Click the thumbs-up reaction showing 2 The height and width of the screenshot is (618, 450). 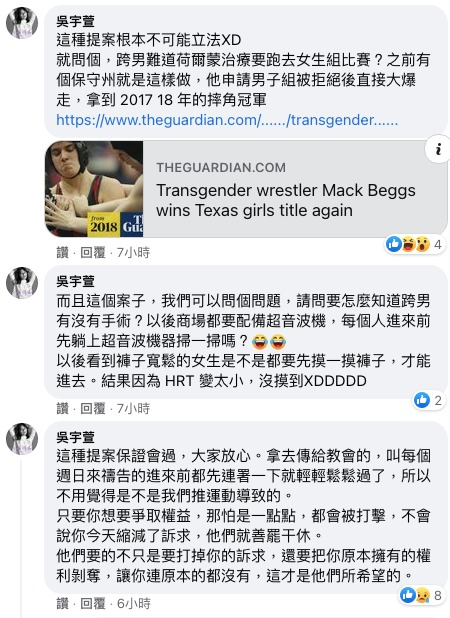(x=428, y=400)
